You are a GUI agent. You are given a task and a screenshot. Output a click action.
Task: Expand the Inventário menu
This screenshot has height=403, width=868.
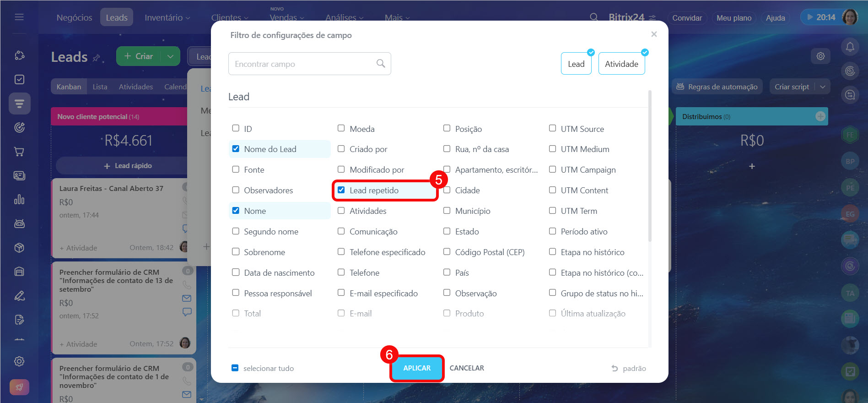point(167,17)
